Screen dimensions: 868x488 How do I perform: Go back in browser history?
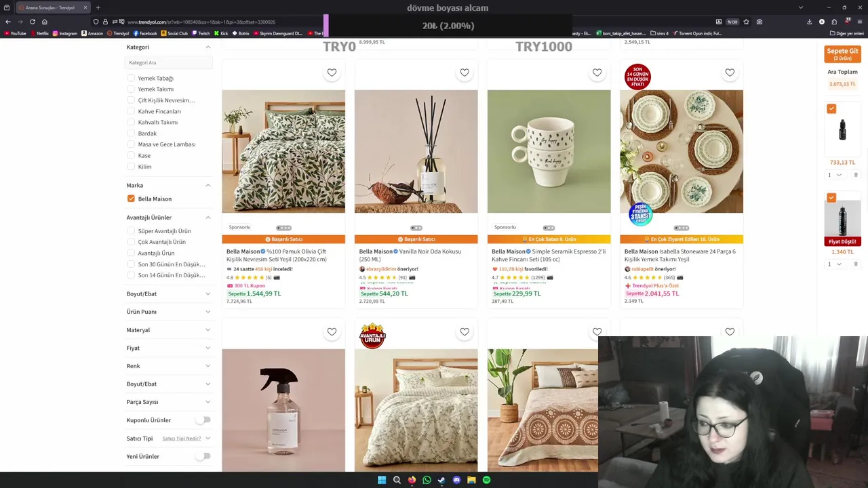pos(8,22)
